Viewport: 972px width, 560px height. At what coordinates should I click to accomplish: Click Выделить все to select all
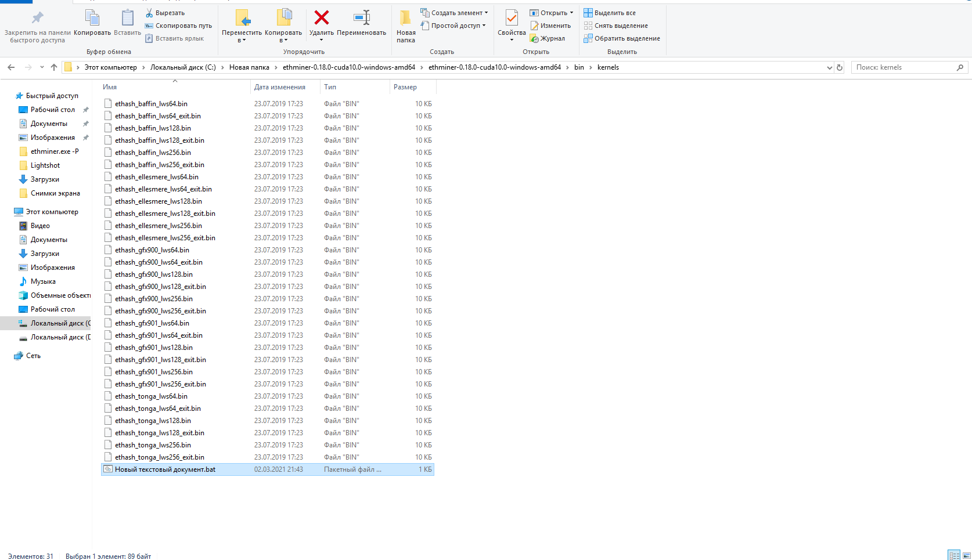610,13
